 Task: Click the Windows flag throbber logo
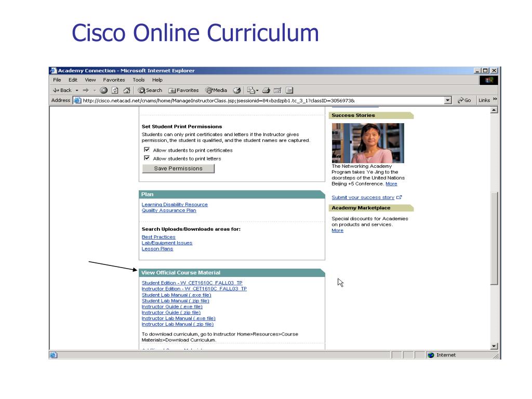[489, 80]
